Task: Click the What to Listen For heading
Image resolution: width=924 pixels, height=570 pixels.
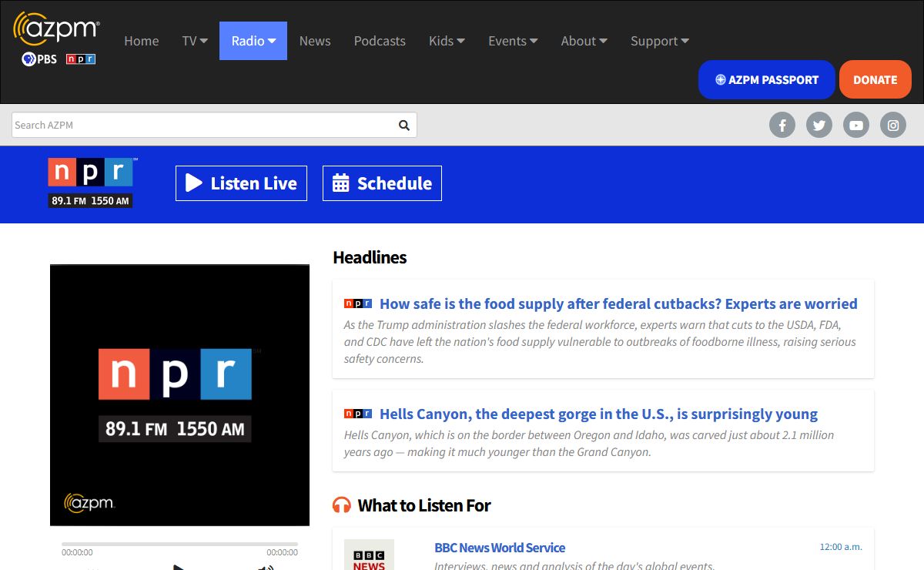Action: 424,505
